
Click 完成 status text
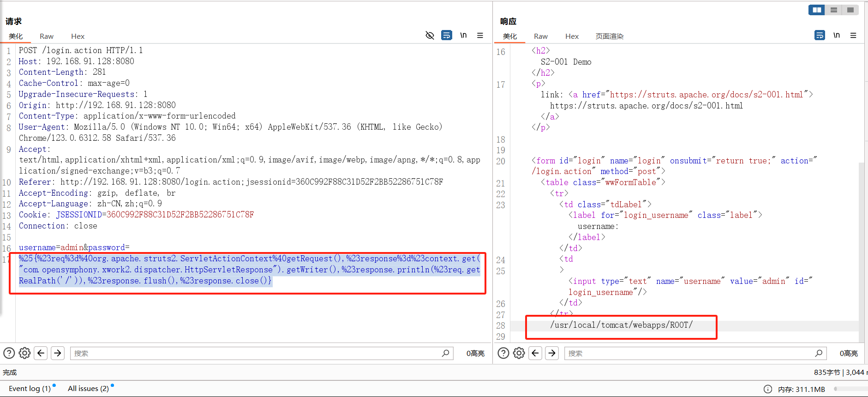(10, 373)
